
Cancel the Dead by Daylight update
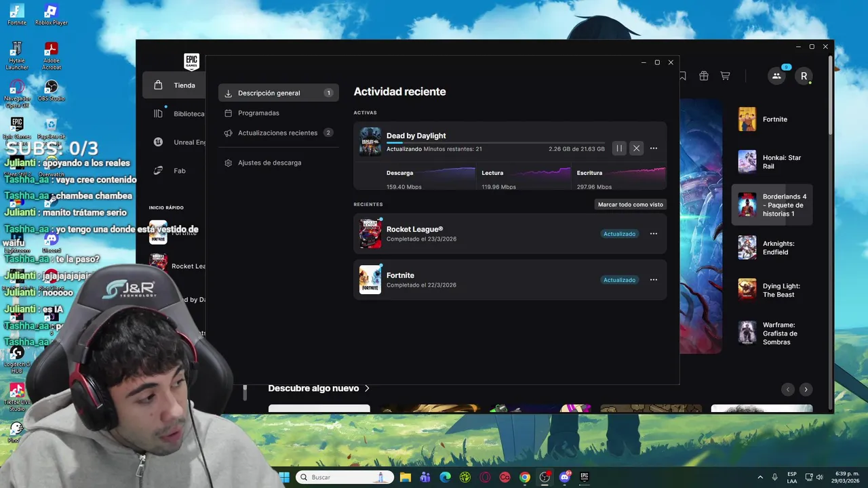pyautogui.click(x=636, y=148)
